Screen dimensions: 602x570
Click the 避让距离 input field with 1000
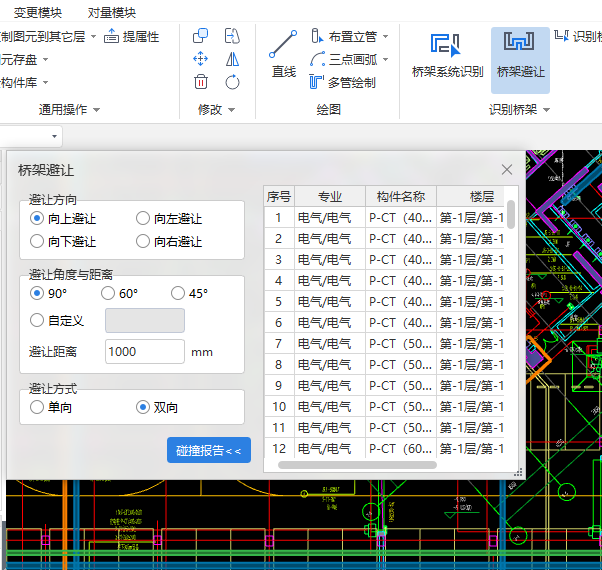(145, 351)
